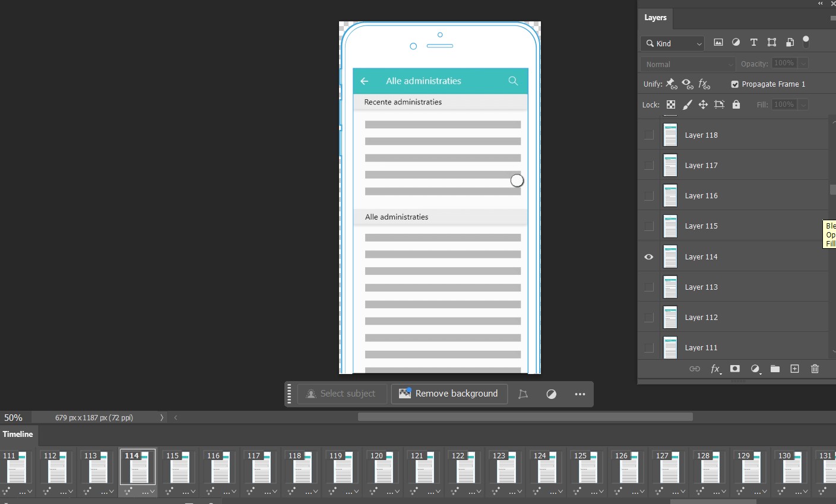Filter layers panel by shape layers
Viewport: 836px width, 504px height.
click(771, 42)
